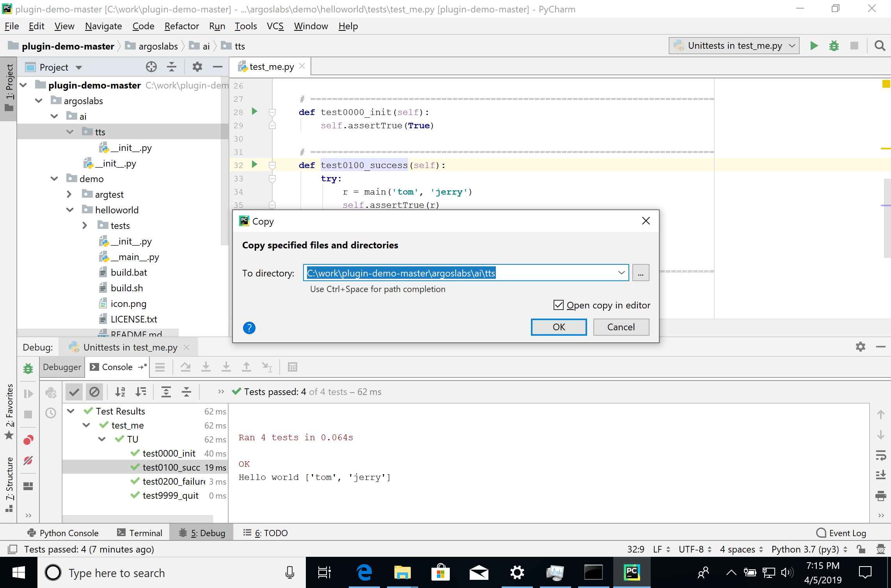Click the stop square icon in top toolbar
Screen dimensions: 891x588
(854, 46)
